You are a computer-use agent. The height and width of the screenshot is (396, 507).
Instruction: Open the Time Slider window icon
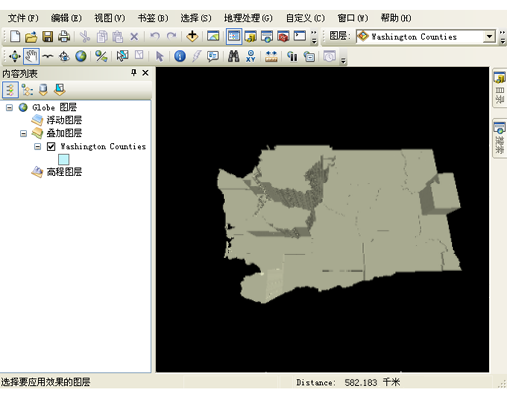pyautogui.click(x=330, y=56)
